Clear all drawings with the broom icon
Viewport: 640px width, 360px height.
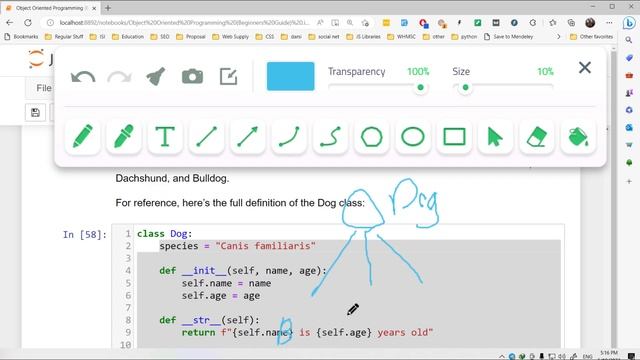click(x=156, y=76)
